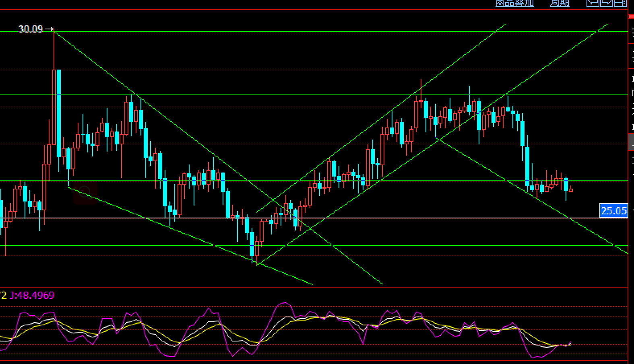The height and width of the screenshot is (364, 634).
Task: Open the 商品叠加 overlay link
Action: 515,3
